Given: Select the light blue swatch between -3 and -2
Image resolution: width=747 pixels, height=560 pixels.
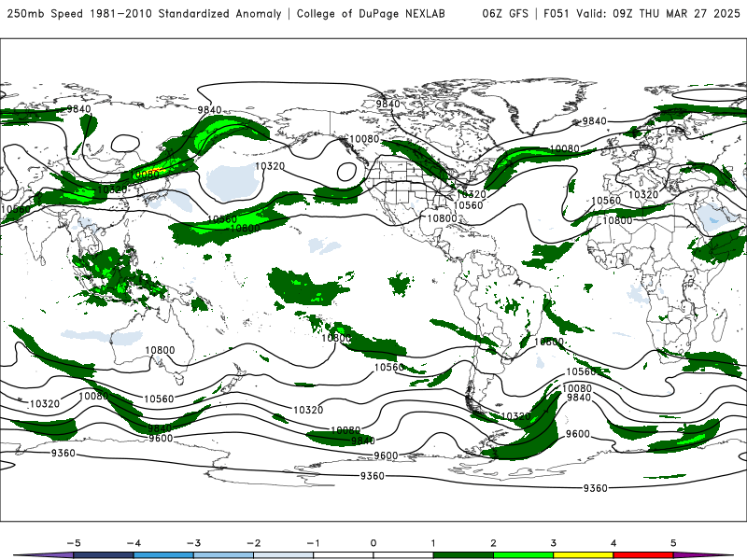Looking at the screenshot, I should click(x=223, y=555).
